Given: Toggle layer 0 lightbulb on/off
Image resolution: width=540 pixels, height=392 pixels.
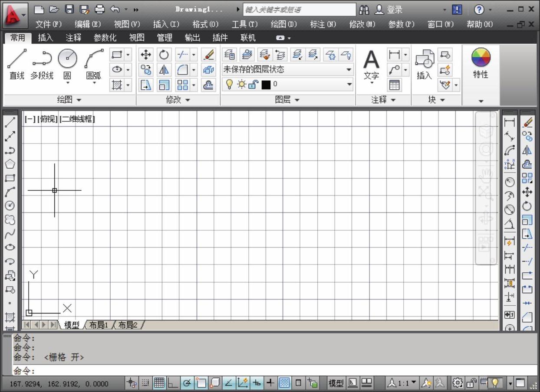Looking at the screenshot, I should point(229,85).
